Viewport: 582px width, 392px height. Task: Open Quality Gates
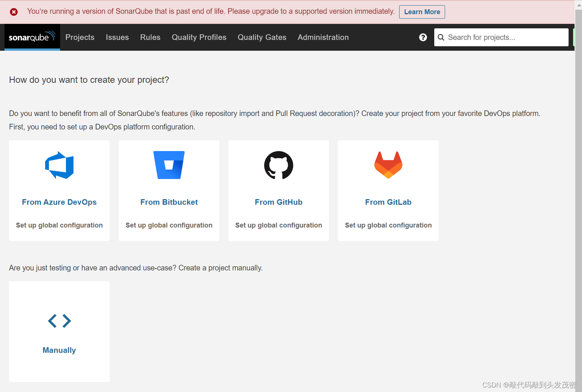pyautogui.click(x=262, y=37)
